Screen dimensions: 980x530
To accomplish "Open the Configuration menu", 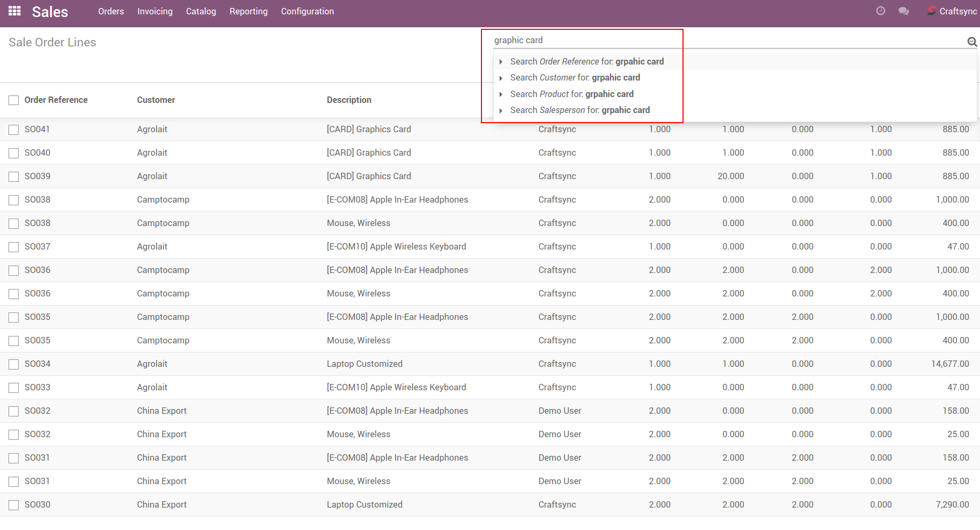I will pos(307,11).
